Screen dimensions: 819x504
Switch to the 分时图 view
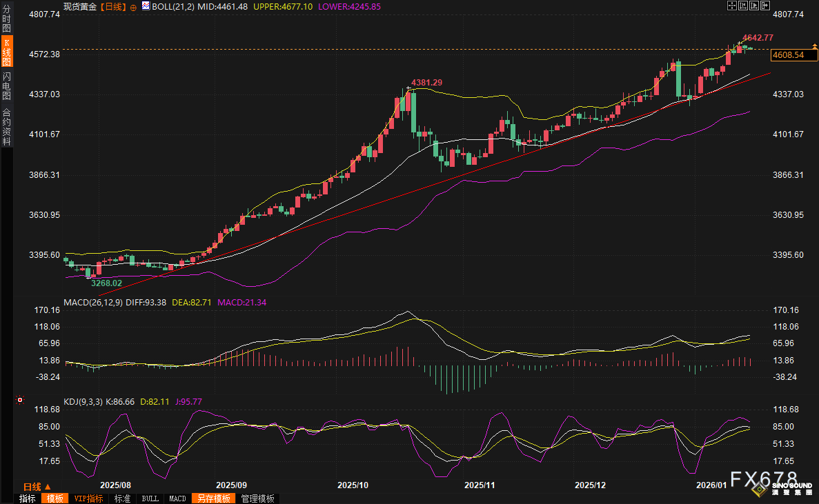tap(6, 14)
